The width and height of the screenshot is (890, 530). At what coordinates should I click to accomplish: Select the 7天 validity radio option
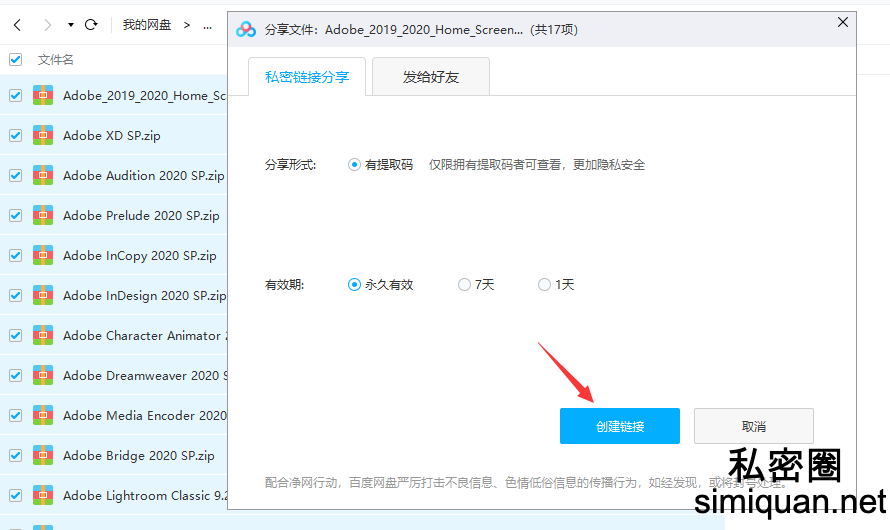(464, 285)
